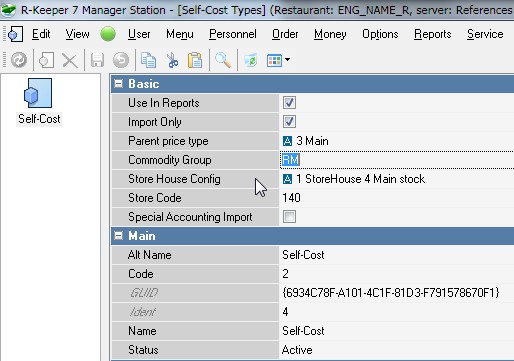This screenshot has width=514, height=361.
Task: Click the undo arrow toolbar icon
Action: (x=121, y=60)
